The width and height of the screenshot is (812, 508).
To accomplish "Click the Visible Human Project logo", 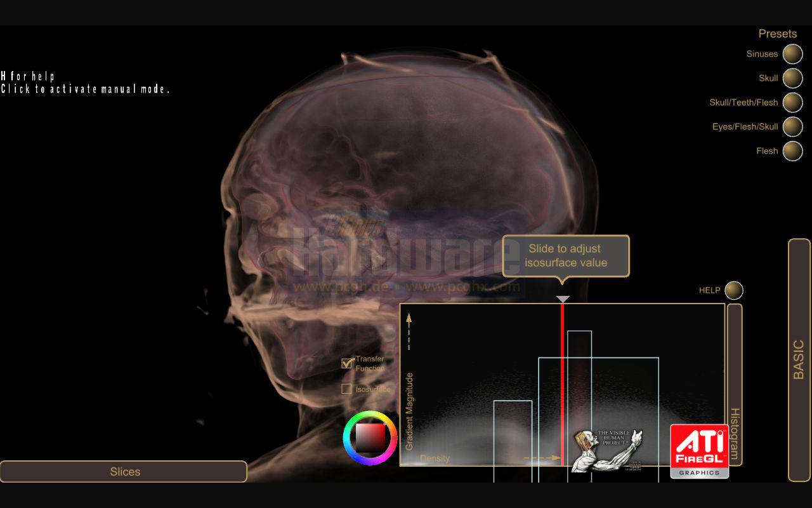I will (607, 450).
